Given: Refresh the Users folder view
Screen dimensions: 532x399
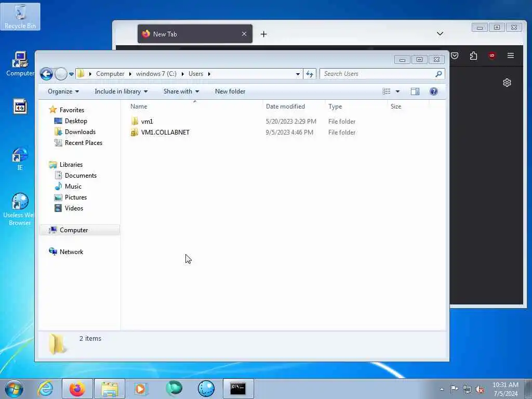Looking at the screenshot, I should tap(310, 74).
